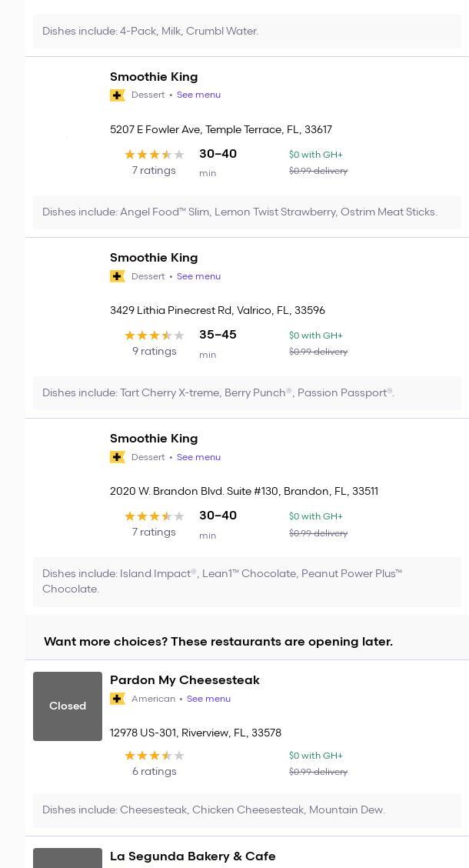
Task: Click GH+ badge for Fowler Ave Smoothie King
Action: 118,95
